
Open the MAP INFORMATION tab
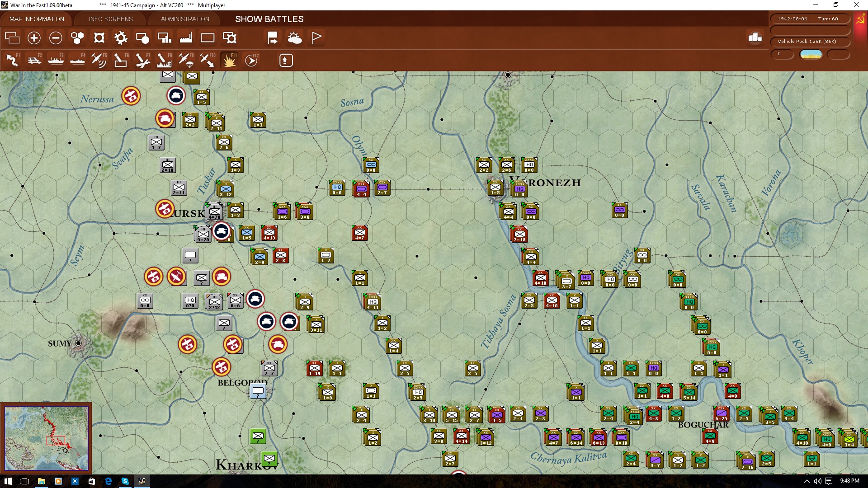click(x=37, y=19)
